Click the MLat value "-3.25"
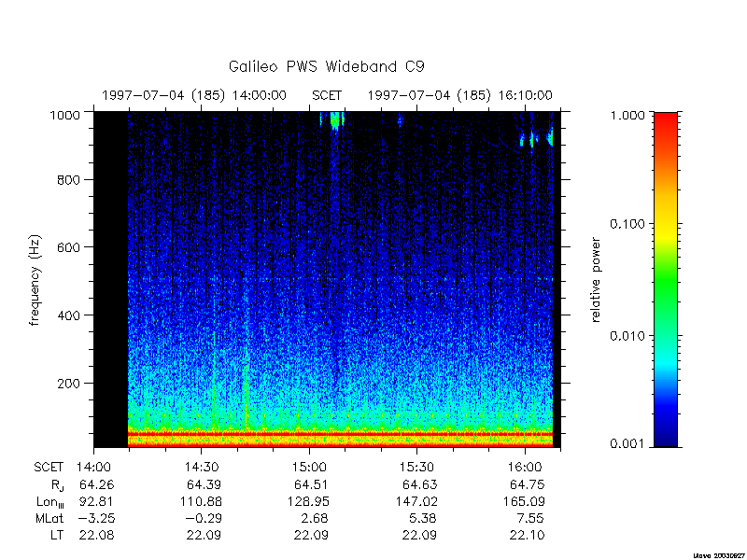This screenshot has height=560, width=747. (x=95, y=518)
